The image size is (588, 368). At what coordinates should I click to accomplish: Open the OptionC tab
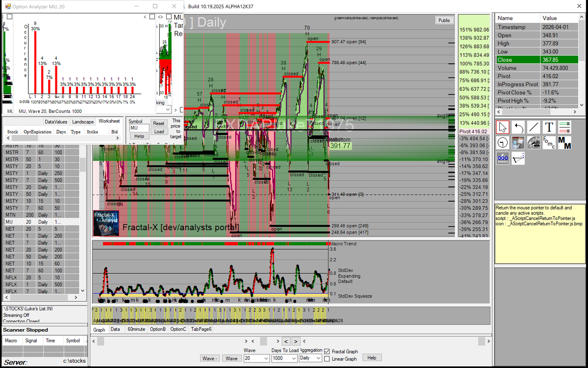[x=178, y=329]
